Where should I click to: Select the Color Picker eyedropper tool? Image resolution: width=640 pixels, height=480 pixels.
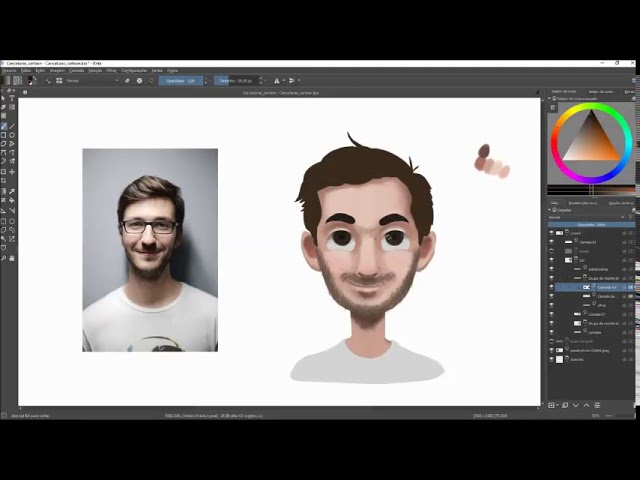click(12, 191)
